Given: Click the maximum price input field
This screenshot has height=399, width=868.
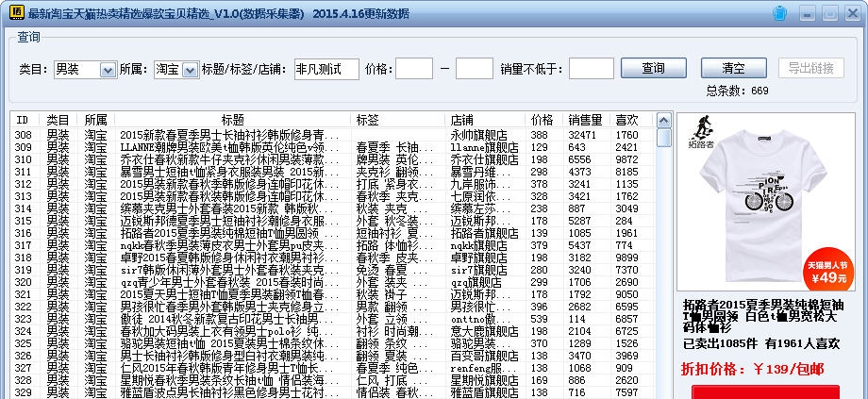Looking at the screenshot, I should (474, 69).
